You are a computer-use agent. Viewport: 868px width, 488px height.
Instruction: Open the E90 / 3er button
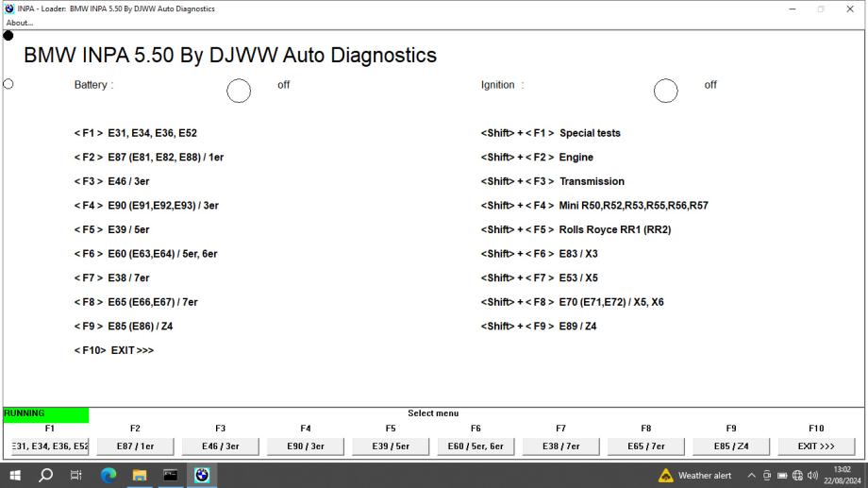point(306,446)
